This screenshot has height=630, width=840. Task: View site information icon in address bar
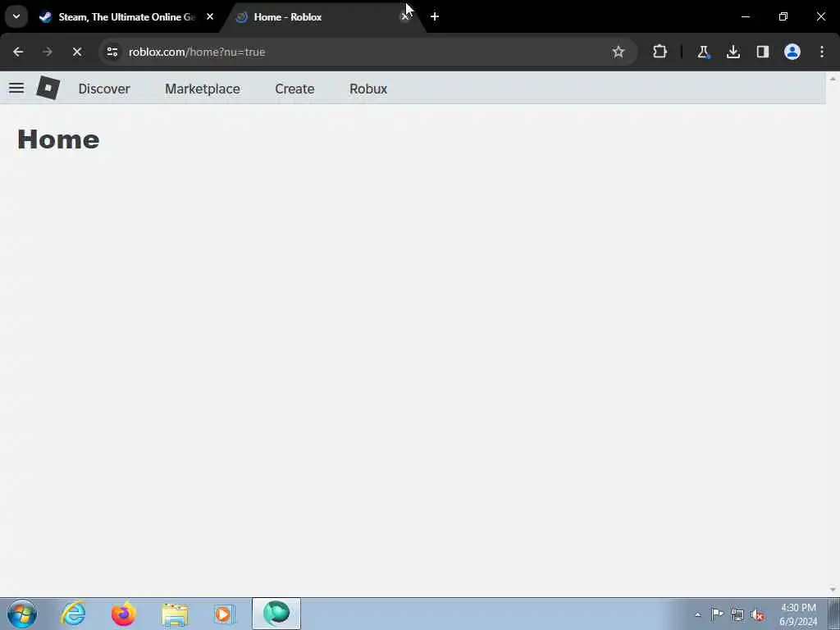coord(112,52)
